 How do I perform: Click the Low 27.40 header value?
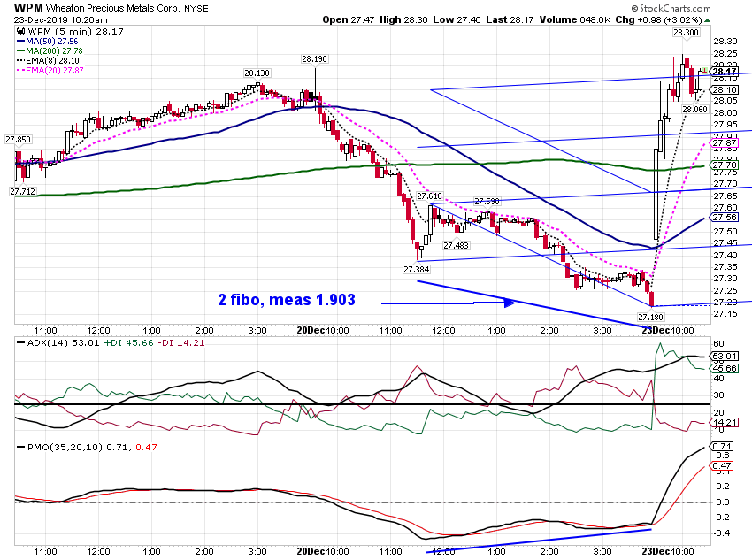coord(457,19)
